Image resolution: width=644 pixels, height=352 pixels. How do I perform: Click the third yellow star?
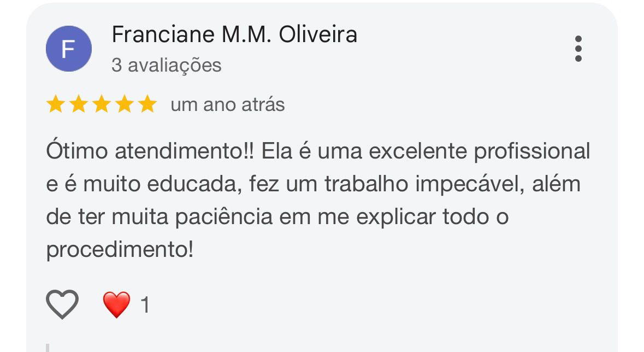(101, 104)
